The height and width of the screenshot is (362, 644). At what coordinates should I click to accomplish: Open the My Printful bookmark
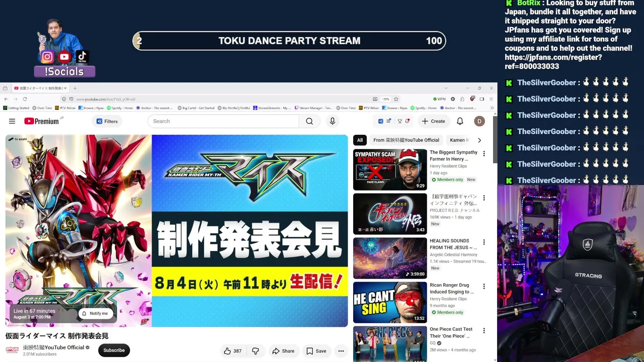tap(235, 108)
